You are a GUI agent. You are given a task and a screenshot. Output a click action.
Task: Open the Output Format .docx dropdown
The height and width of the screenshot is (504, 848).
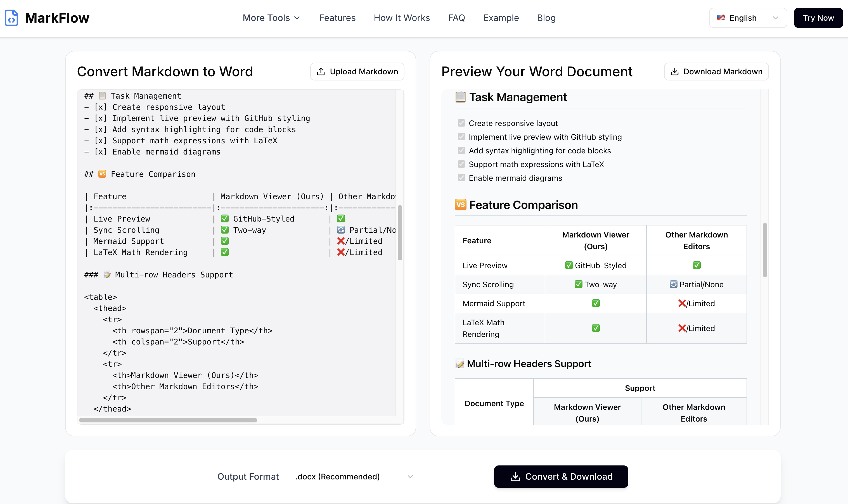(x=353, y=477)
